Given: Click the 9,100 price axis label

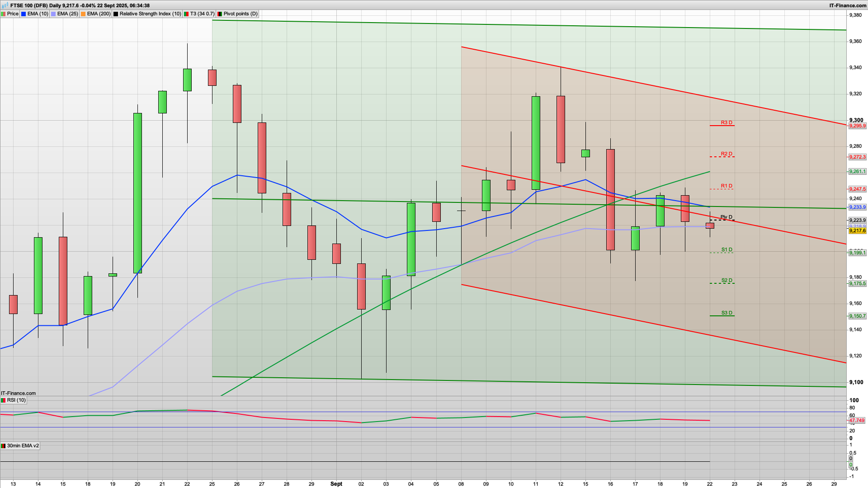Looking at the screenshot, I should (x=856, y=382).
